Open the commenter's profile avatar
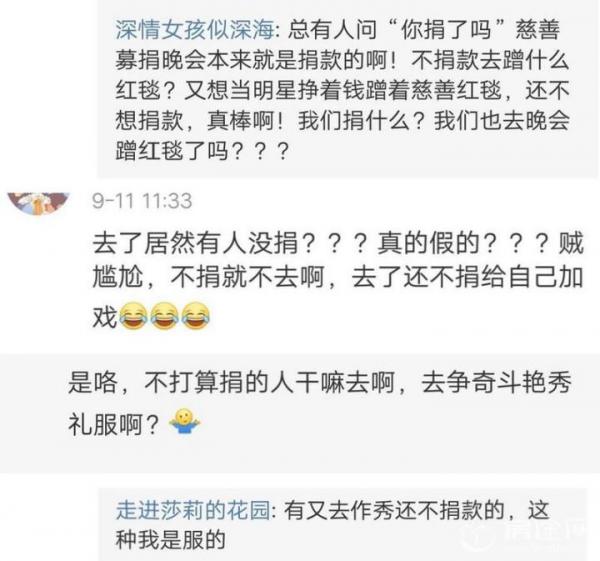 pyautogui.click(x=38, y=204)
